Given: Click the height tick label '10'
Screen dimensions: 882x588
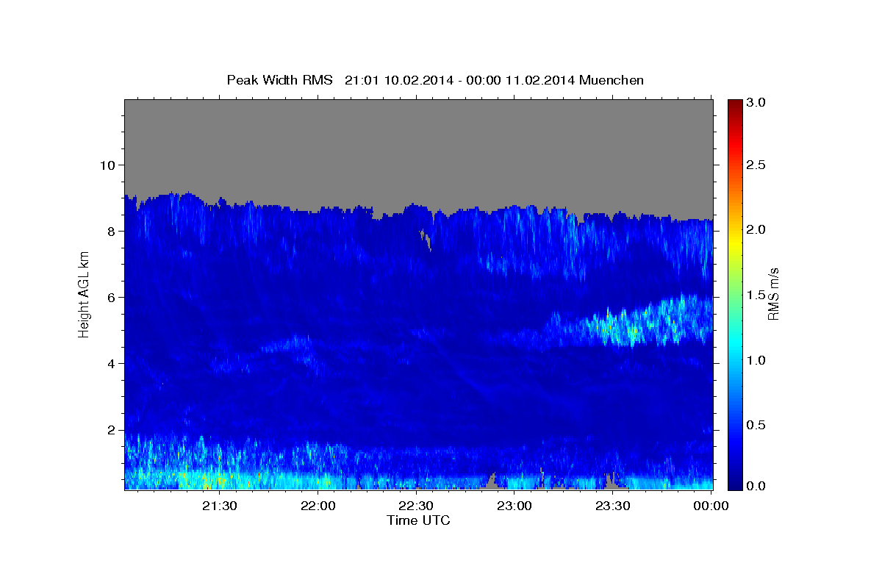Looking at the screenshot, I should click(x=110, y=165).
